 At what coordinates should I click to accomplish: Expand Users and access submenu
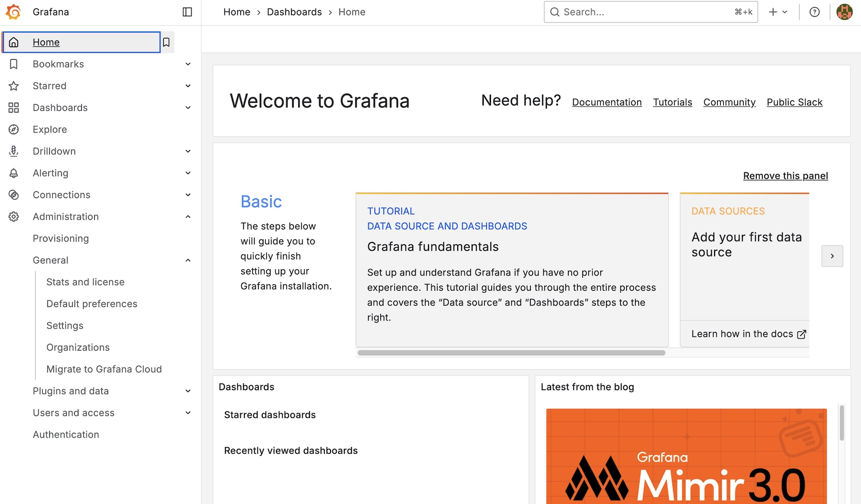click(188, 413)
